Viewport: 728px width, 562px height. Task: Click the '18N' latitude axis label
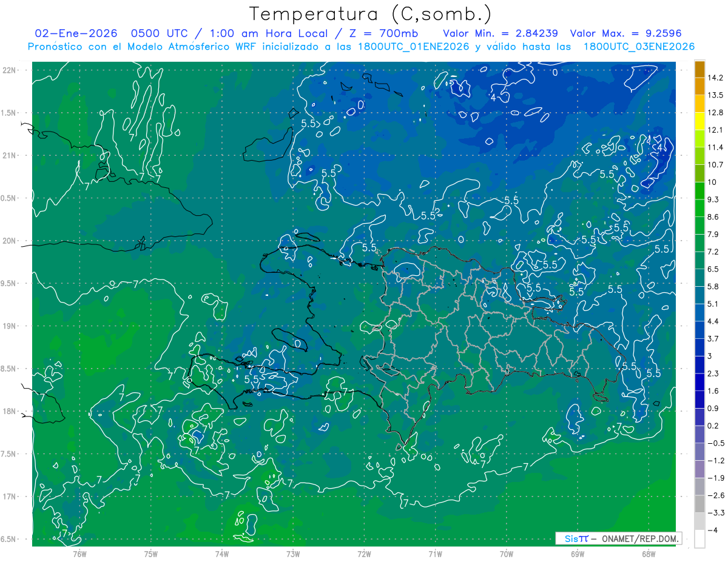point(10,412)
